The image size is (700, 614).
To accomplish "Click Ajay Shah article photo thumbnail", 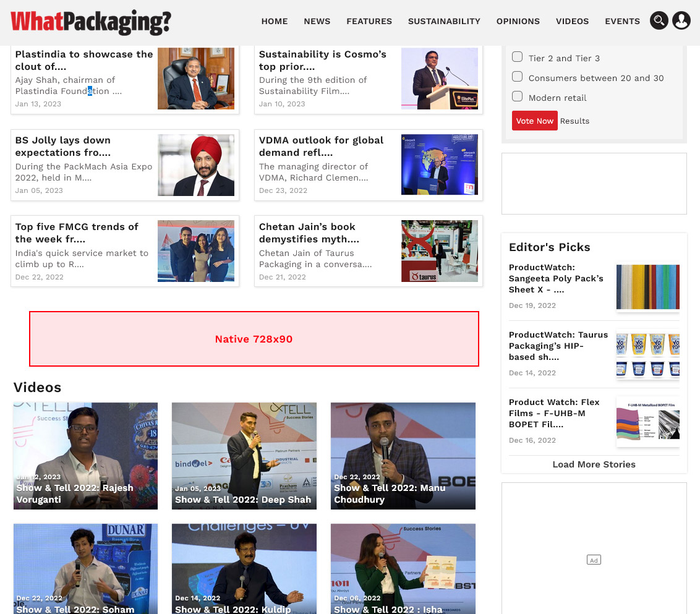I will pyautogui.click(x=196, y=78).
